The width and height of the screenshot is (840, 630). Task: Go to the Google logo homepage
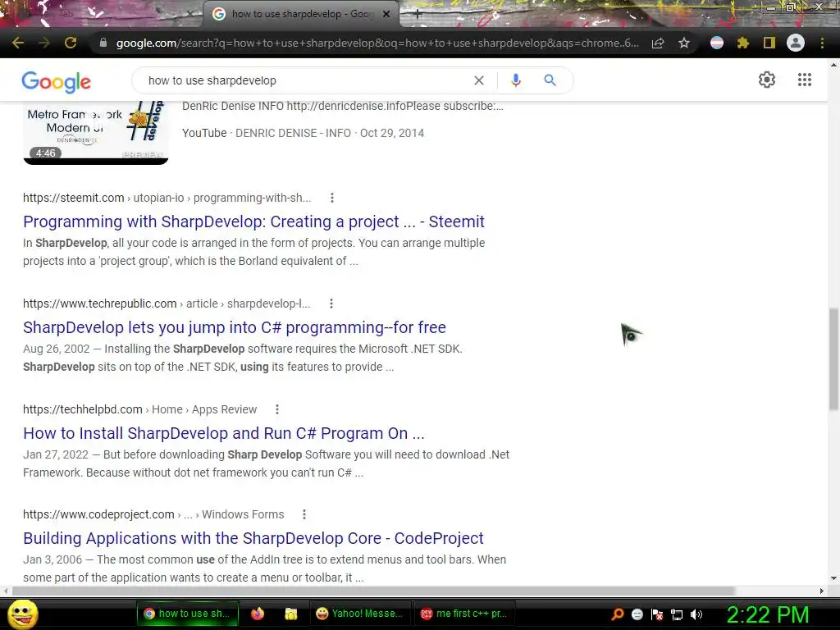[57, 81]
